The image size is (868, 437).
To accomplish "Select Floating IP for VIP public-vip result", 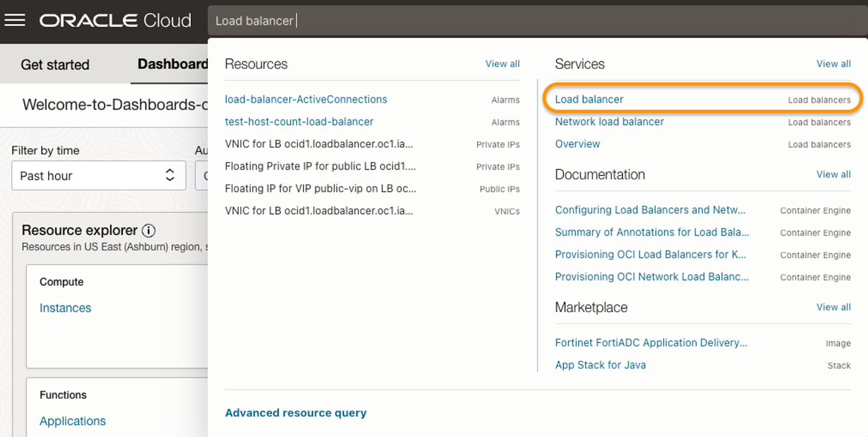I will [x=321, y=189].
